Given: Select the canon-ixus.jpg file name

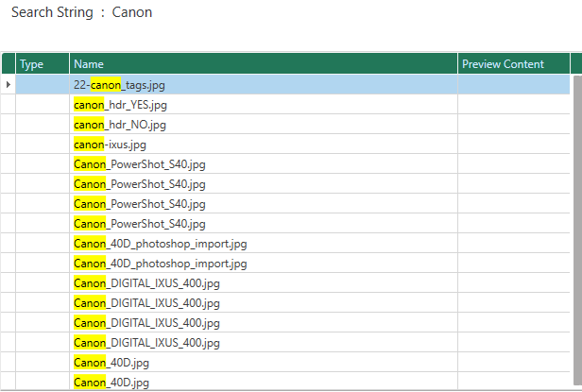Looking at the screenshot, I should pos(110,145).
